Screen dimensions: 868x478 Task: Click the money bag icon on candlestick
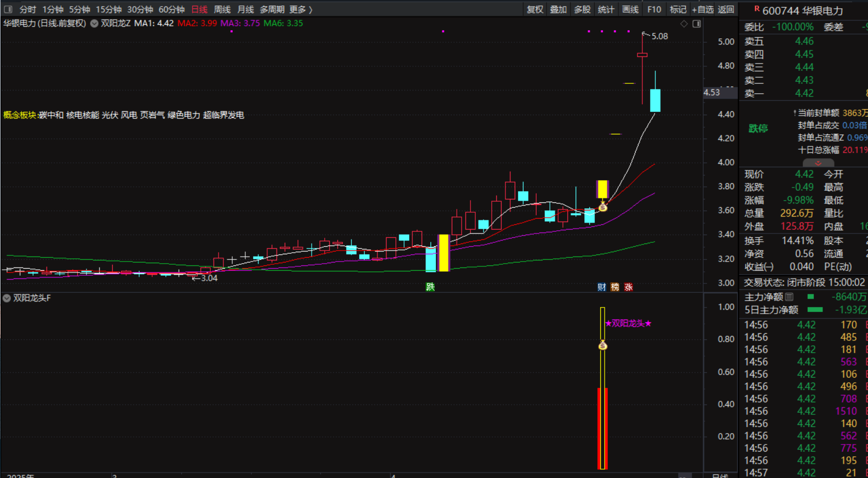(x=603, y=207)
